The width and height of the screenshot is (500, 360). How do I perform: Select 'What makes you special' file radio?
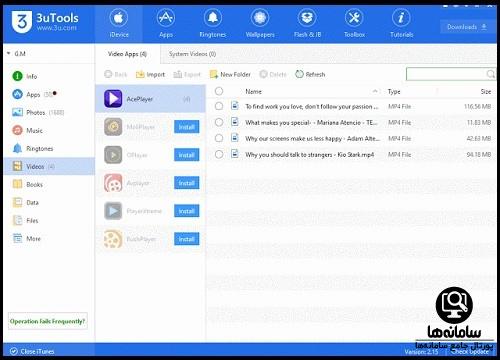[x=219, y=122]
